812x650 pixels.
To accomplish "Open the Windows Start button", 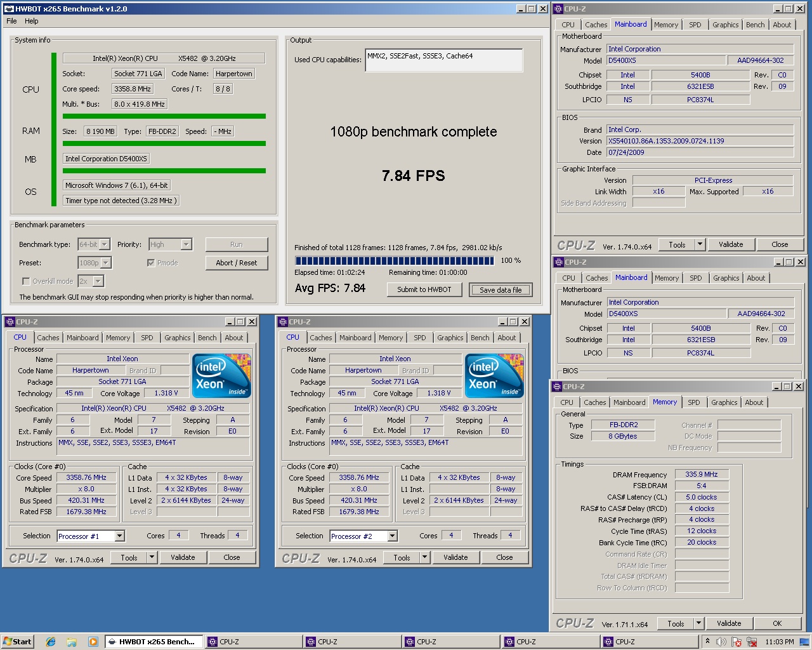I will (17, 641).
